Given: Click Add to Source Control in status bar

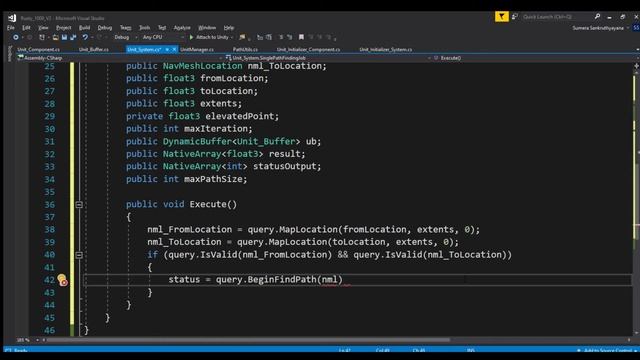Looking at the screenshot, I should tap(607, 351).
